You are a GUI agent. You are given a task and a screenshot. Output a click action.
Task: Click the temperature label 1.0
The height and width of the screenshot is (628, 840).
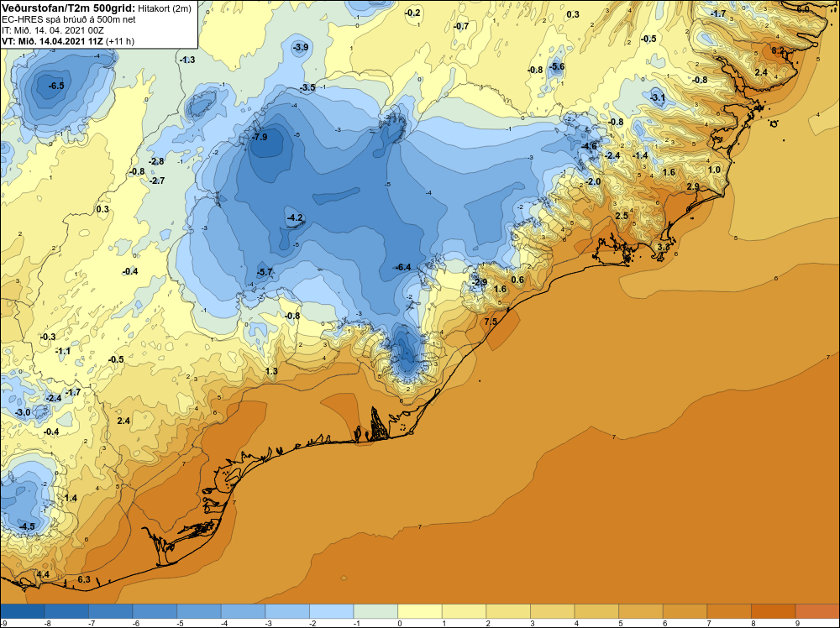pos(714,170)
